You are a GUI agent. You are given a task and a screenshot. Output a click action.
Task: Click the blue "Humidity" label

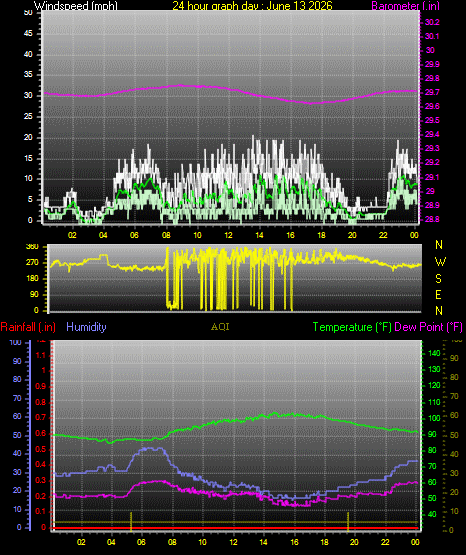(86, 327)
